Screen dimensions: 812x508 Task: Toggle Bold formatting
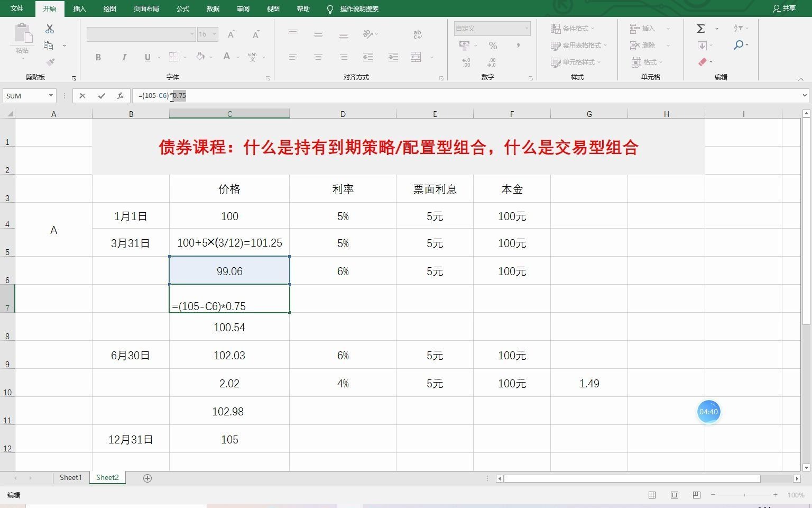pyautogui.click(x=98, y=57)
